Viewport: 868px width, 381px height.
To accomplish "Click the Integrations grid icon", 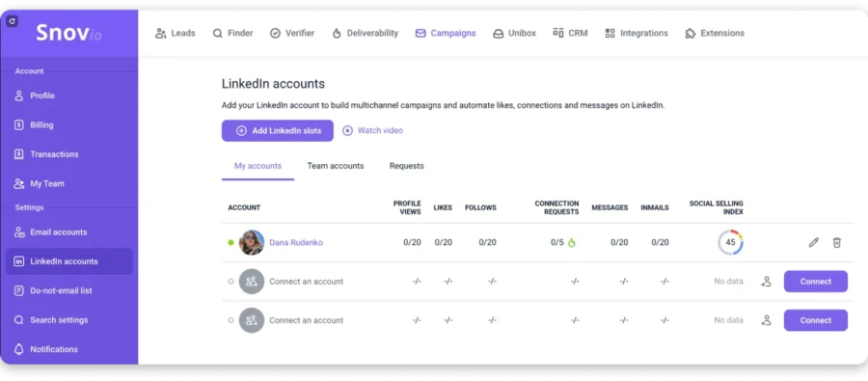I will 610,33.
